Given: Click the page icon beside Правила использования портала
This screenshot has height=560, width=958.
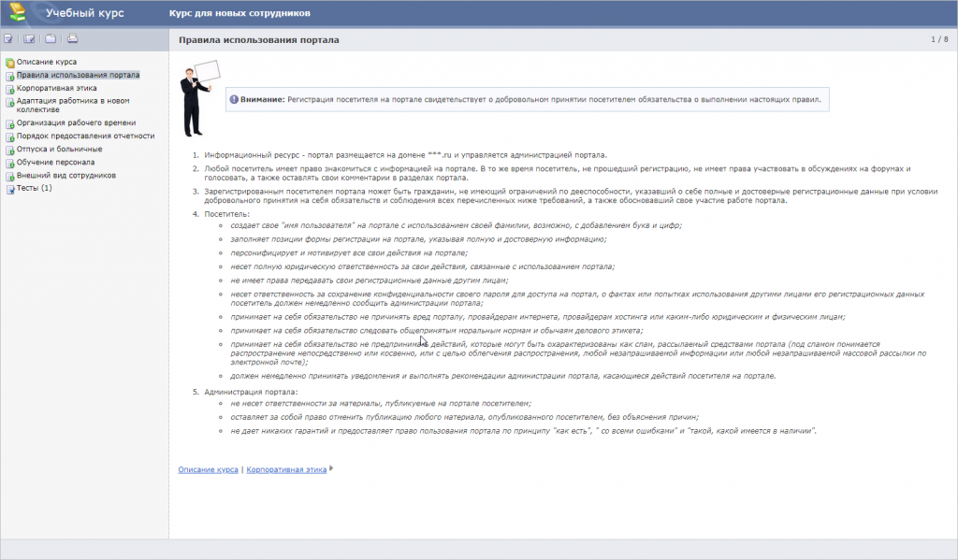Looking at the screenshot, I should coord(9,76).
